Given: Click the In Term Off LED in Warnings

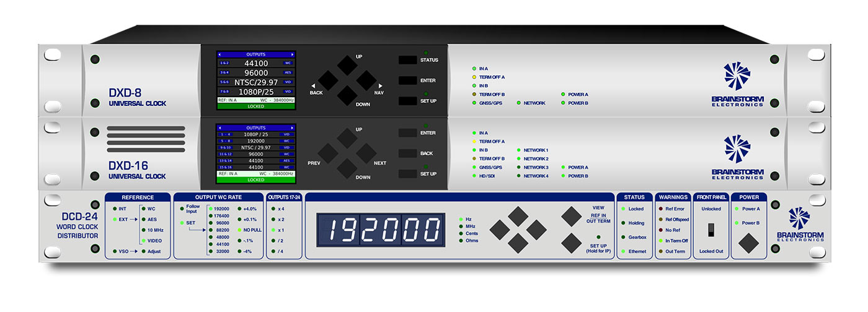Looking at the screenshot, I should 660,240.
